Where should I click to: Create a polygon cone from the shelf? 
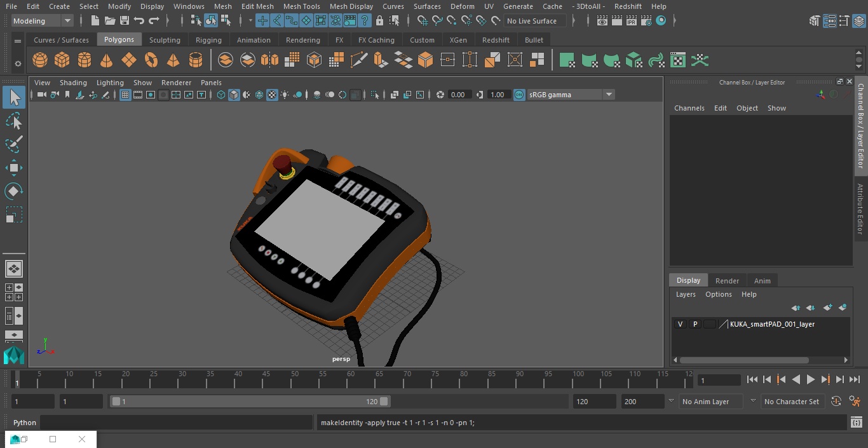[107, 60]
